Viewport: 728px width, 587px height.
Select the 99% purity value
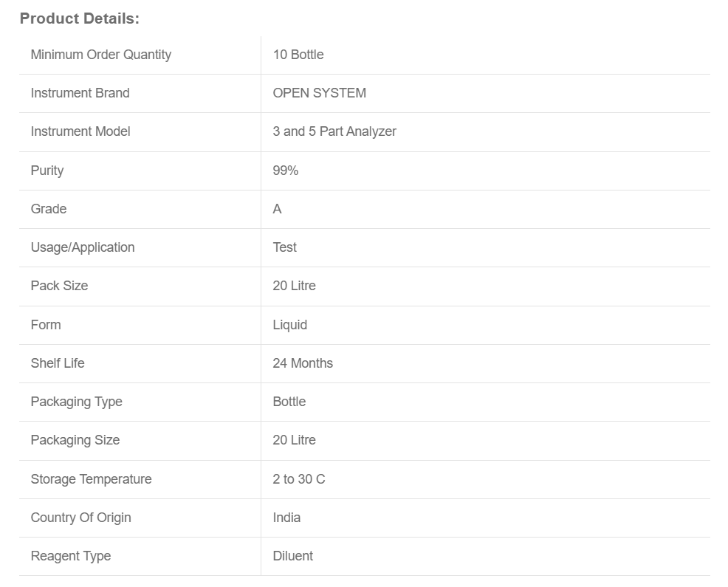click(286, 171)
